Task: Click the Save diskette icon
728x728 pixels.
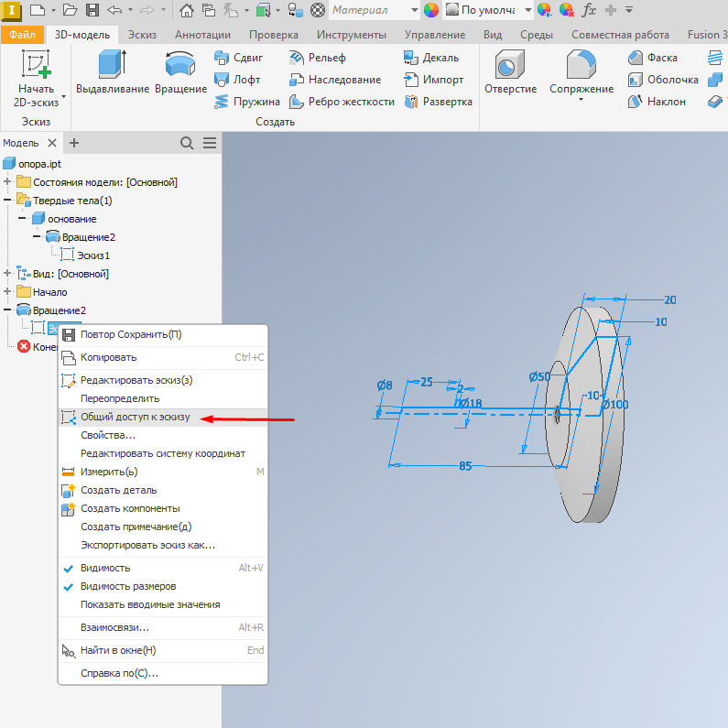Action: click(92, 10)
